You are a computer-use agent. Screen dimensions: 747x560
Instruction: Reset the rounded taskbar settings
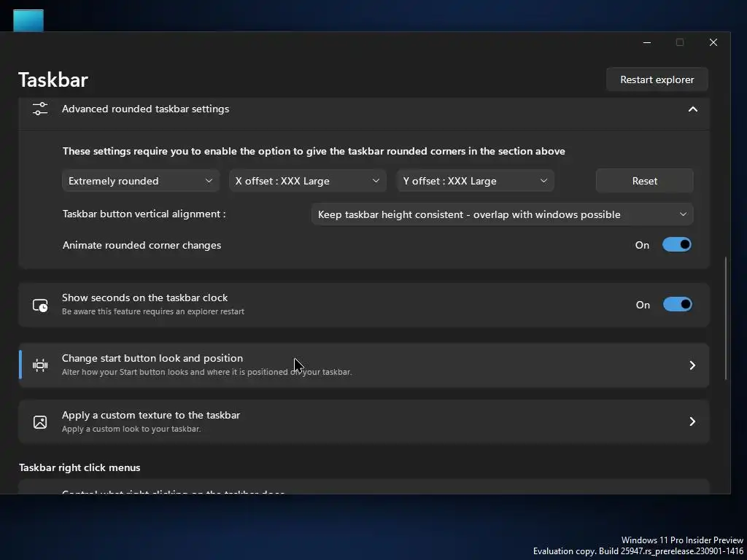click(644, 181)
